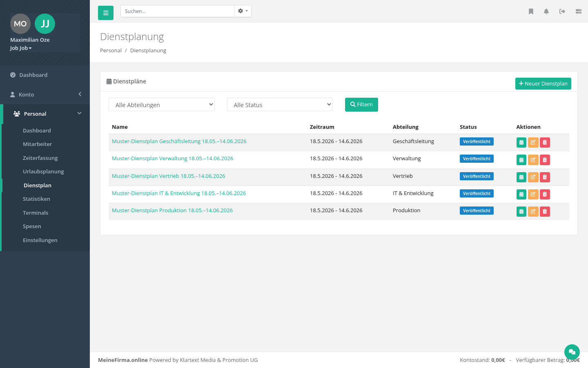Viewport: 588px width, 368px height.
Task: Edit the Verwaltung plan via orange icon
Action: 533,159
